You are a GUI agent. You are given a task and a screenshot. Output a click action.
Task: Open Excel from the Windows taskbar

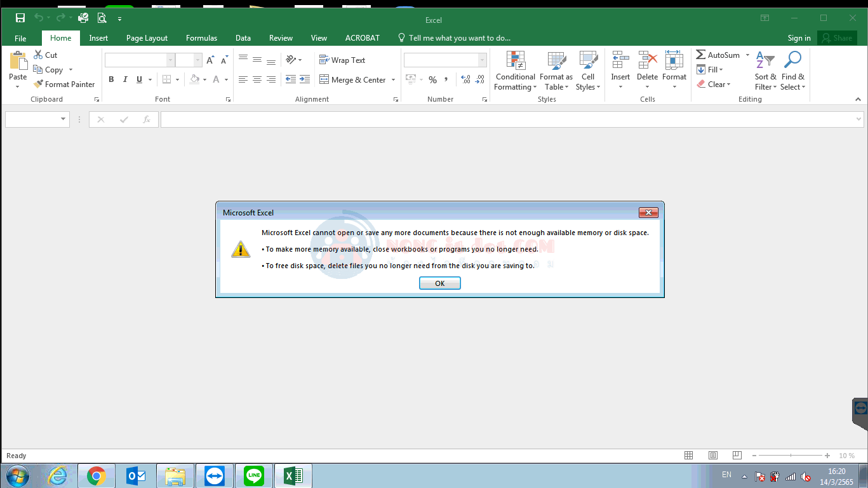293,475
